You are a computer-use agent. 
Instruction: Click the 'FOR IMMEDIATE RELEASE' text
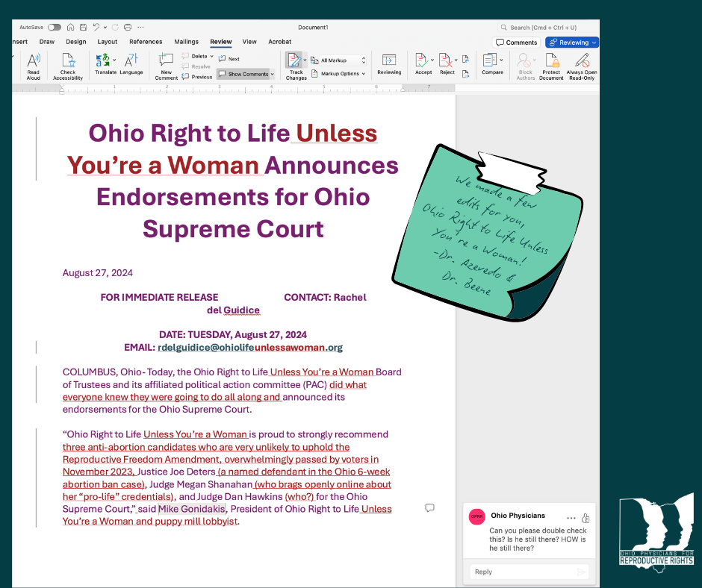click(x=159, y=298)
